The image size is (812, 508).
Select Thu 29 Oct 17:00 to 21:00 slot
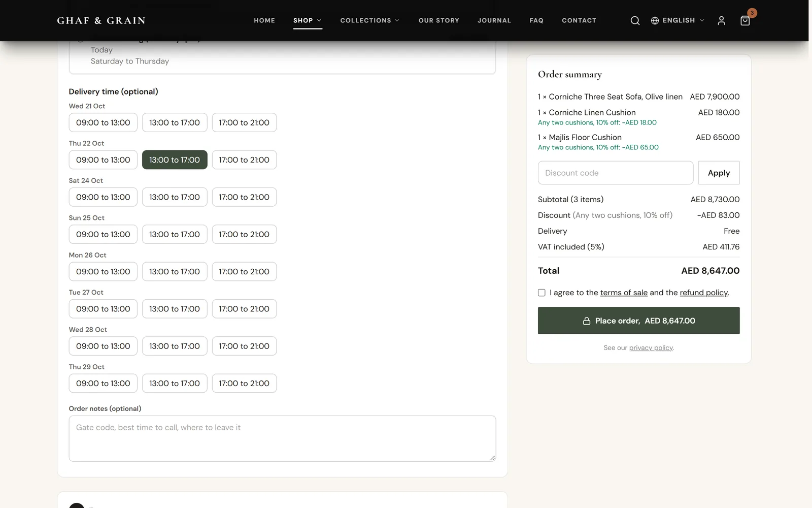244,383
